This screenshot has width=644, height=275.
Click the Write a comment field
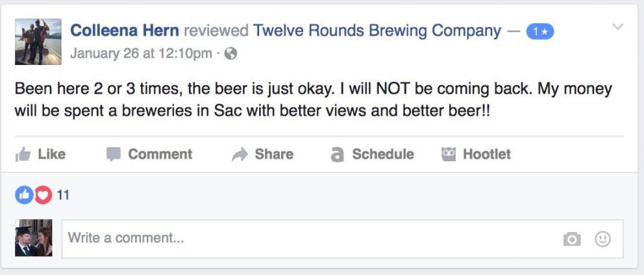[343, 239]
